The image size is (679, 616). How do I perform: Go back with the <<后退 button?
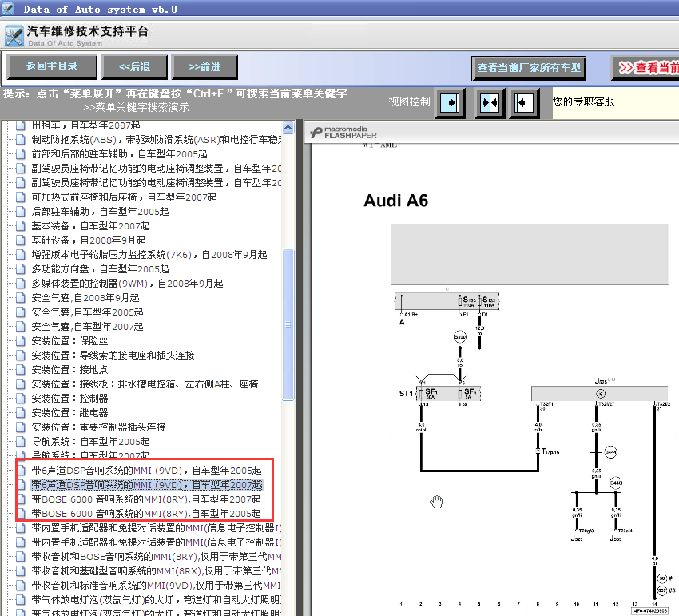coord(134,66)
